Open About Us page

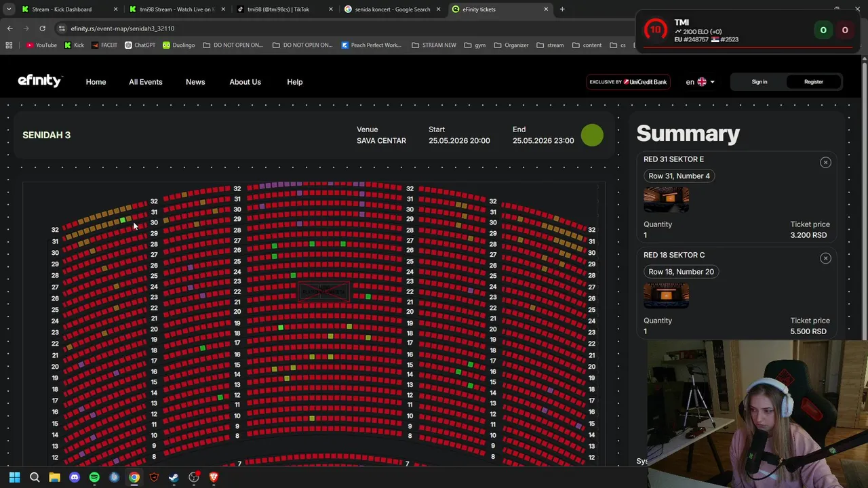click(x=245, y=82)
